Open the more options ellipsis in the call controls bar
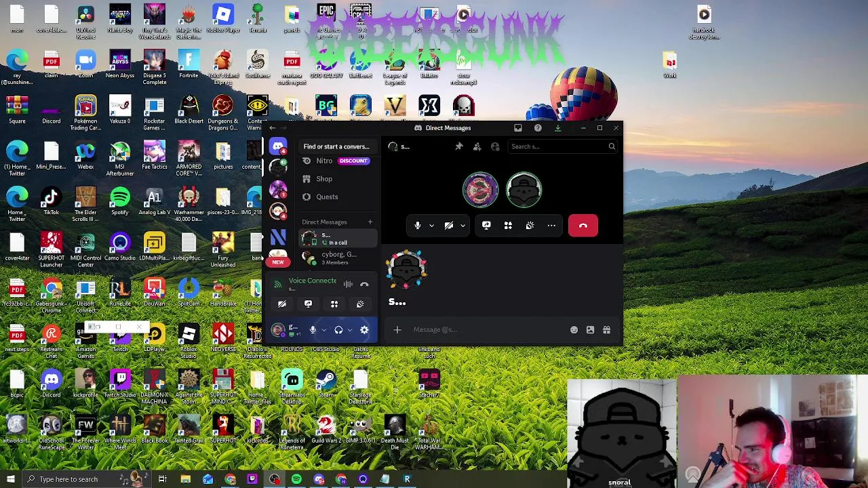The image size is (868, 488). [x=551, y=226]
